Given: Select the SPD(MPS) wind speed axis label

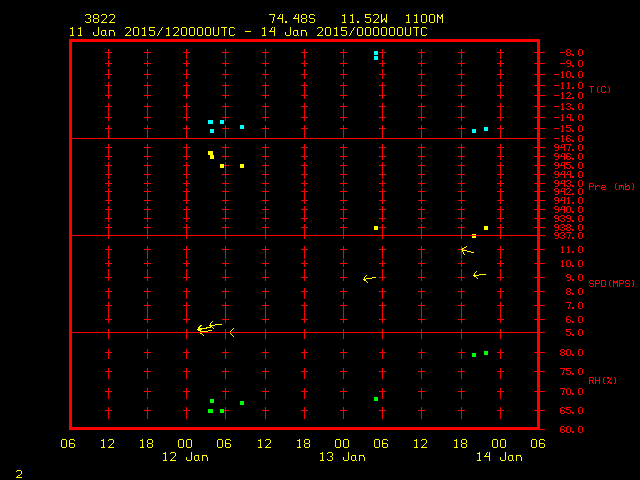Looking at the screenshot, I should (611, 283).
